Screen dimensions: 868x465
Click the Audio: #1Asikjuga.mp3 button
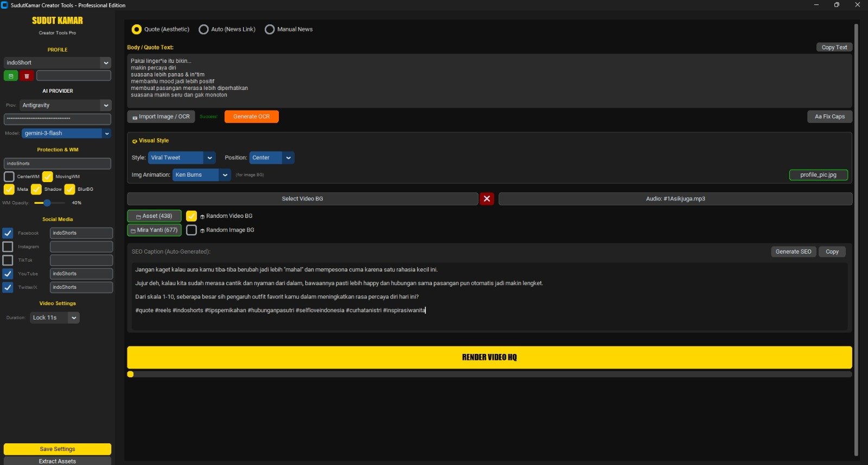click(x=675, y=199)
